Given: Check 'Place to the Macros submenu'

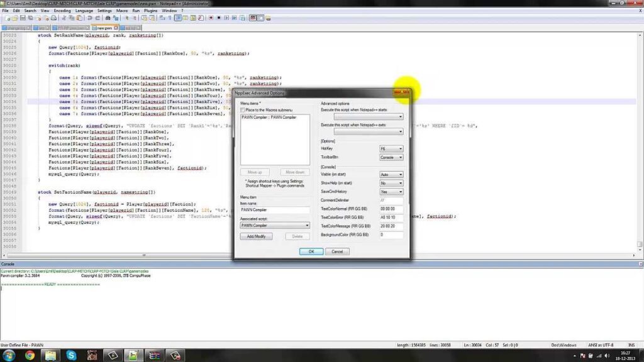Looking at the screenshot, I should pos(243,110).
